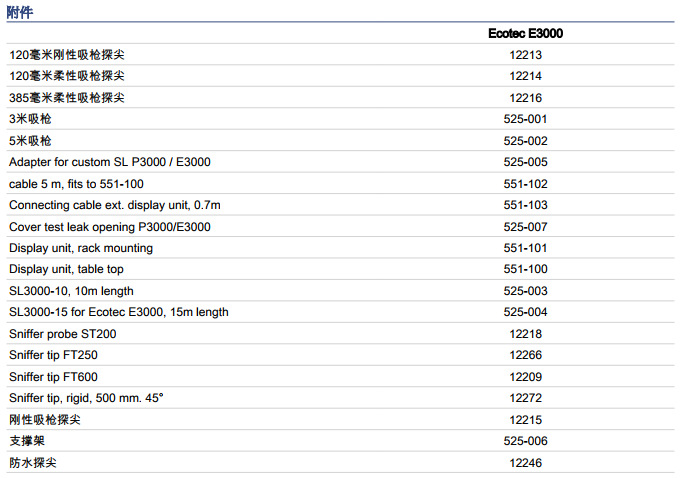Click the 385毫米柔性吸枪探尖 entry
This screenshot has width=681, height=478.
point(67,98)
